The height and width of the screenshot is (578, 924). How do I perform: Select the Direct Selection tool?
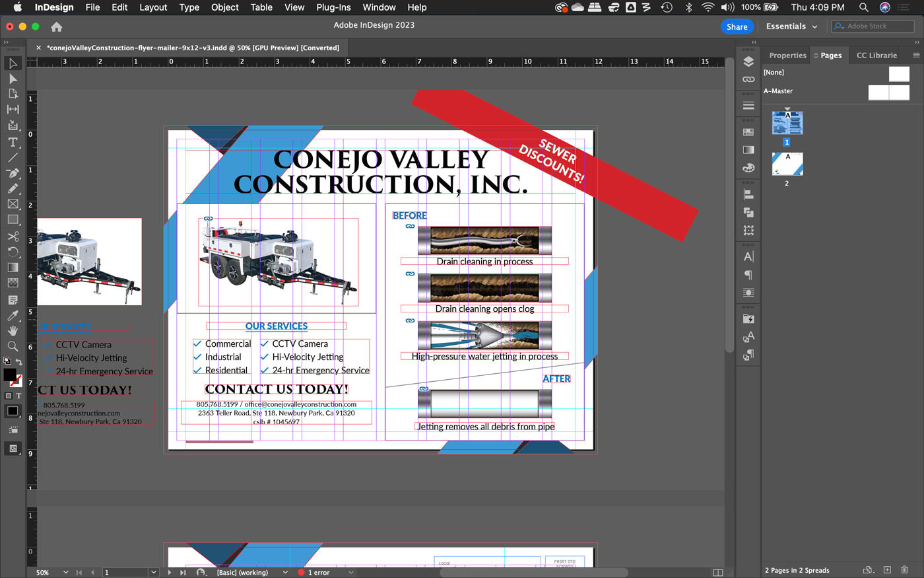coord(13,79)
